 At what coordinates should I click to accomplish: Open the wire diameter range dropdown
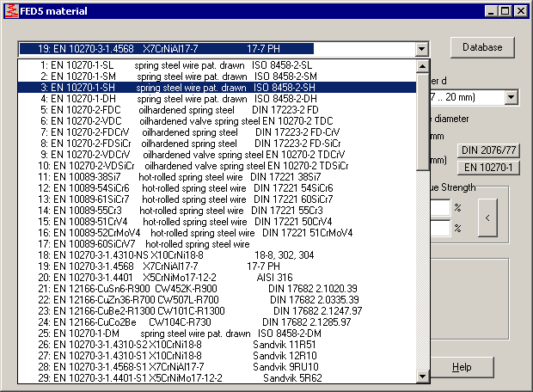click(x=512, y=97)
